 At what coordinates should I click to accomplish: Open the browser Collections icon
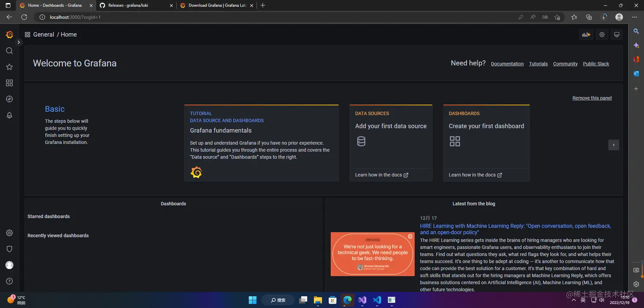pyautogui.click(x=589, y=17)
